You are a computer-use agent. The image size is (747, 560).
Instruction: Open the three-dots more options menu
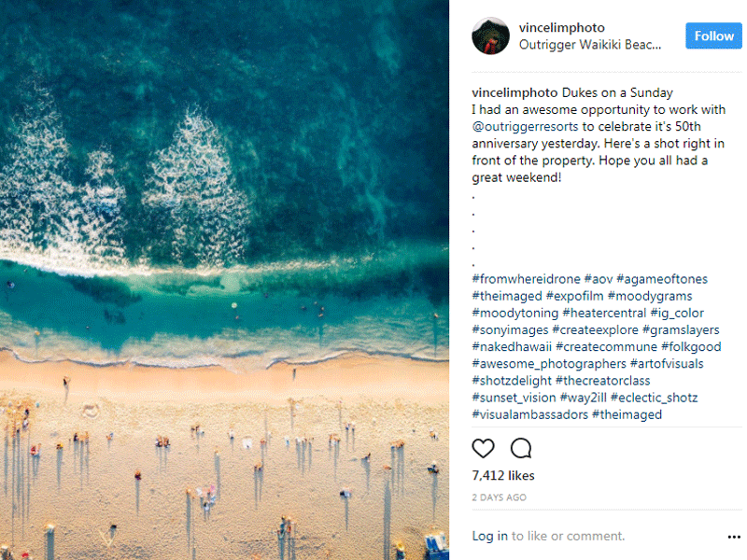[734, 538]
